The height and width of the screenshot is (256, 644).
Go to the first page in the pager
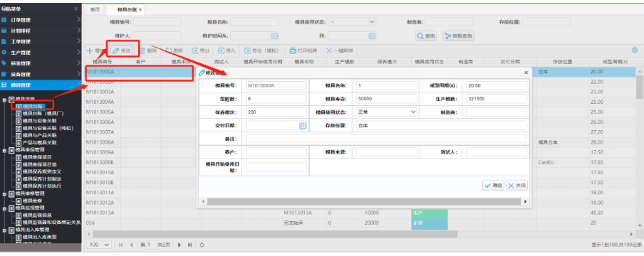coord(121,245)
